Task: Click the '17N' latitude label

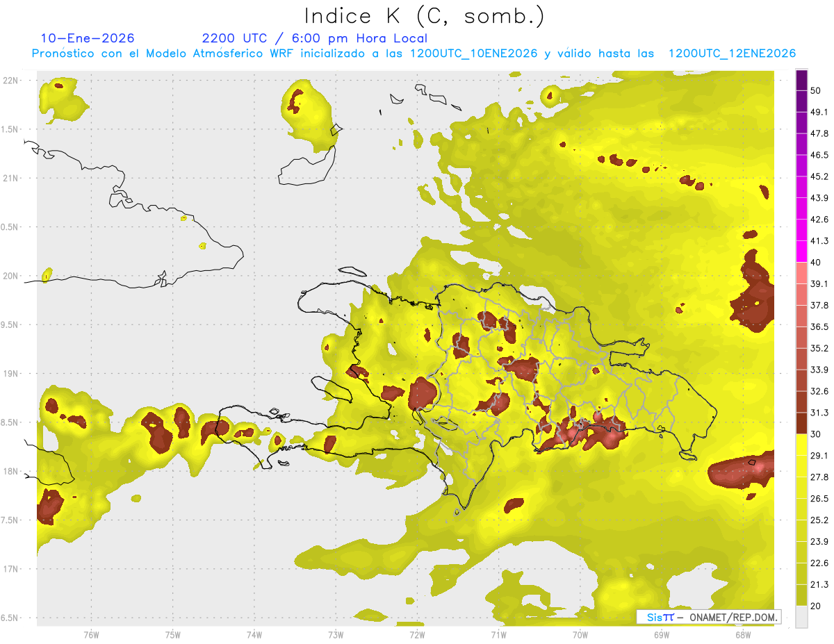Action: click(x=12, y=569)
